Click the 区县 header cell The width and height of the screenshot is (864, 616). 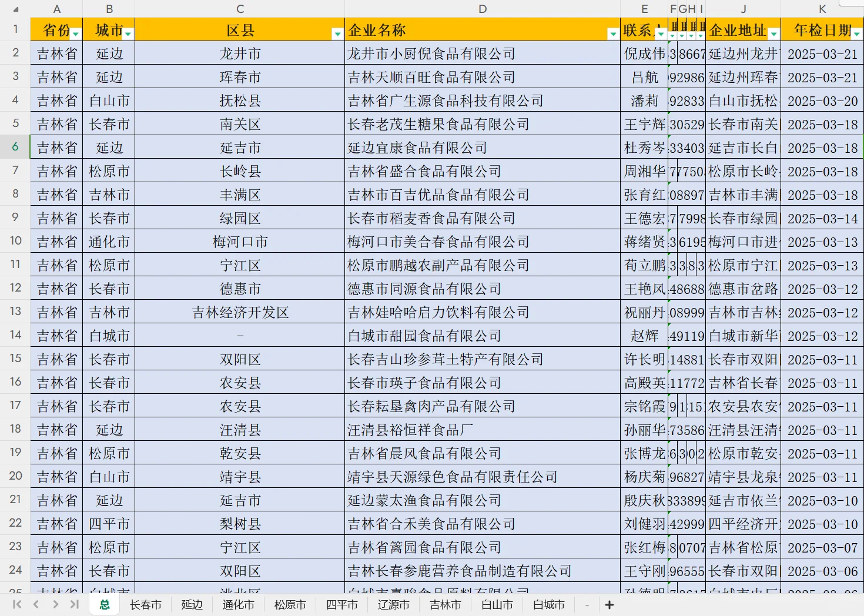(x=240, y=29)
